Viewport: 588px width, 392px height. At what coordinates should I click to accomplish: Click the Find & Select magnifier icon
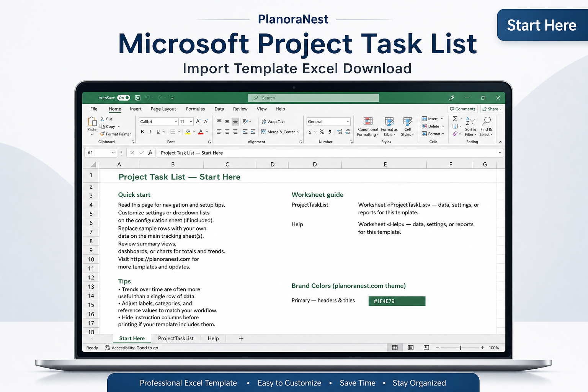(x=486, y=121)
